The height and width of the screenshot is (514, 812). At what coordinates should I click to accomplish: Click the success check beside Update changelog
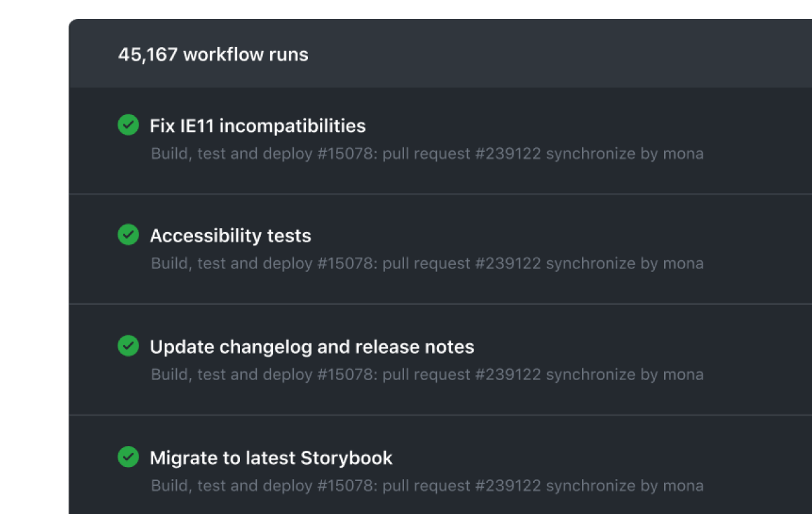(x=128, y=346)
